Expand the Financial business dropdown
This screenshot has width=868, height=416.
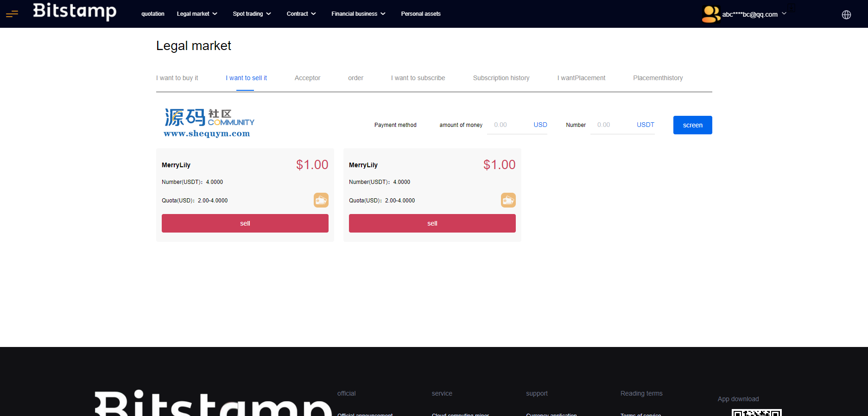point(358,14)
